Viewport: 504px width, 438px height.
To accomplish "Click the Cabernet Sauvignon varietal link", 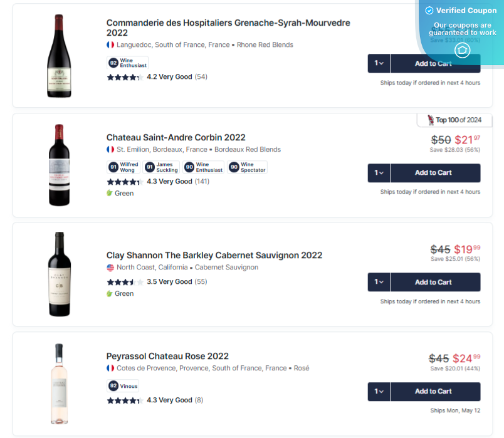I will 226,267.
